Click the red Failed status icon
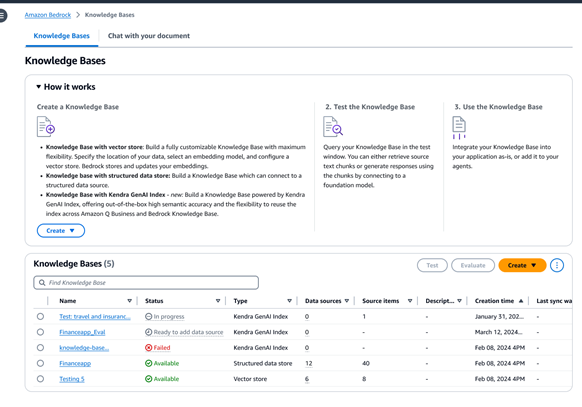The width and height of the screenshot is (582, 407). [148, 348]
